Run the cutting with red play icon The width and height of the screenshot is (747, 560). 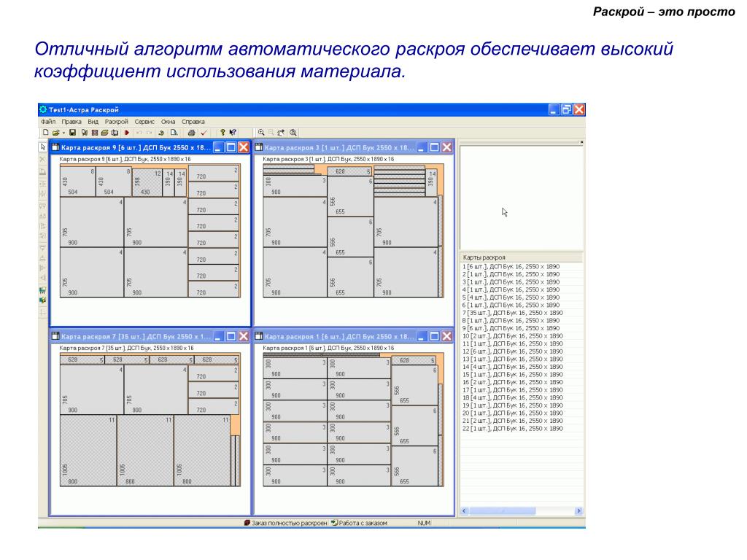point(127,133)
